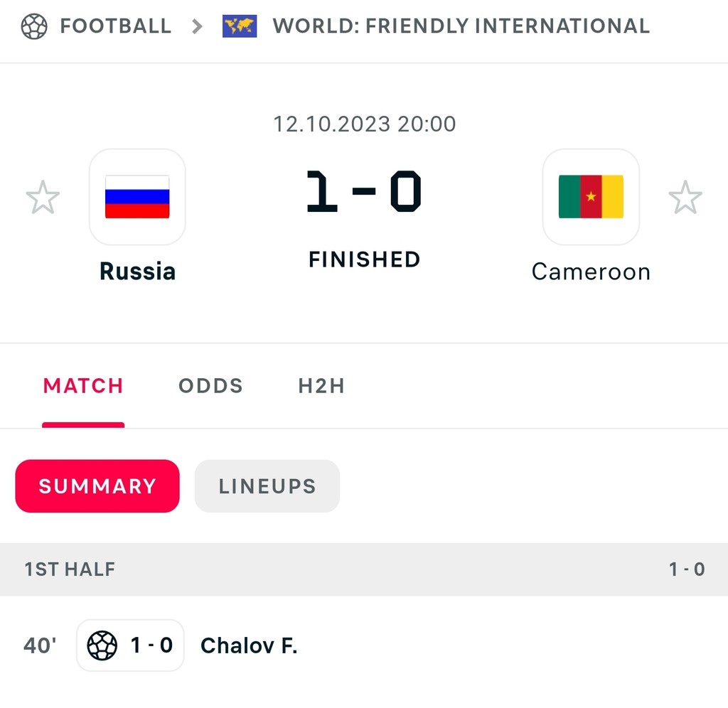The height and width of the screenshot is (708, 728).
Task: Click the Cameroon team name
Action: click(591, 272)
